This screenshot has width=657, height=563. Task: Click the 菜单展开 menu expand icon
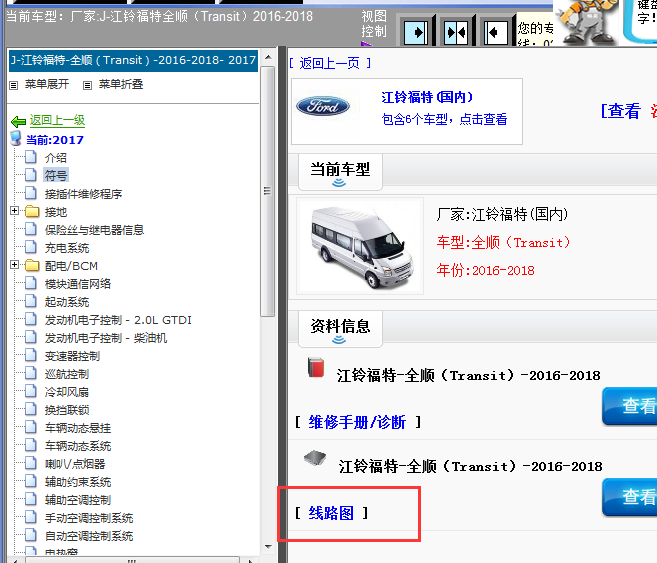[14, 85]
